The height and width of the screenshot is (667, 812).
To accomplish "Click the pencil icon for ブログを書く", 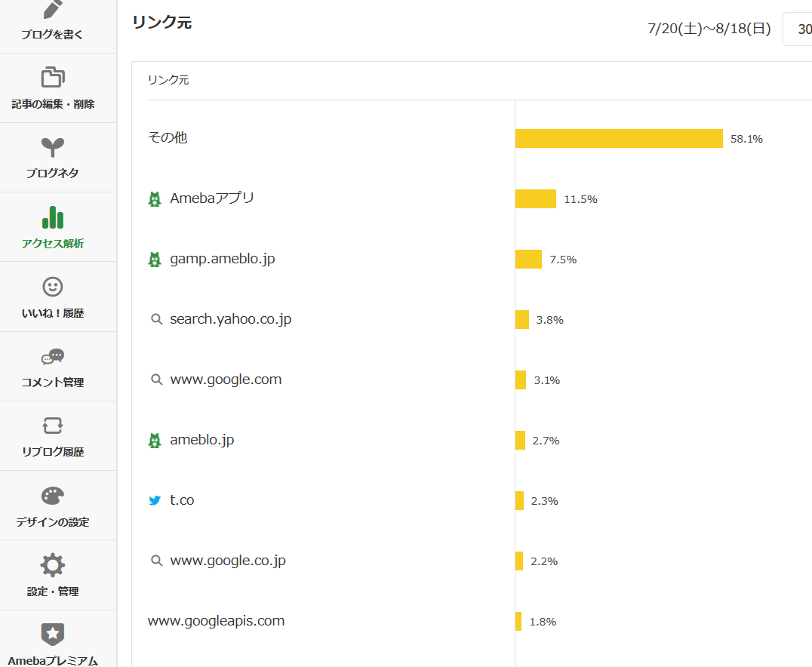I will pos(53,9).
